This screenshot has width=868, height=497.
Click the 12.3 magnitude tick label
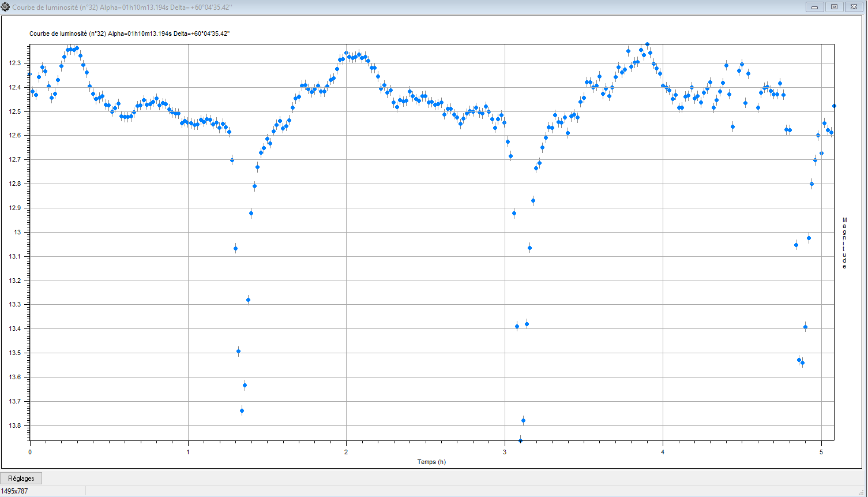15,63
